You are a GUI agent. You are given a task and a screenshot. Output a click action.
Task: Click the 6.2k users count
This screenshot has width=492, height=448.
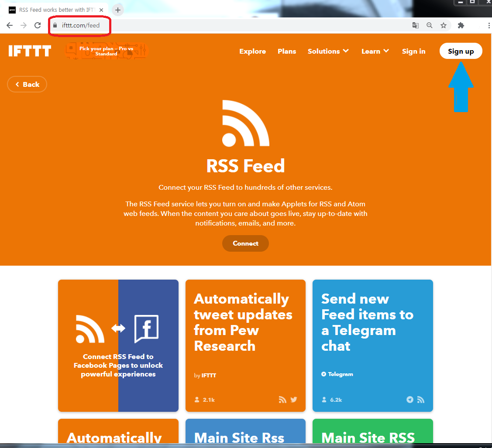pyautogui.click(x=332, y=400)
